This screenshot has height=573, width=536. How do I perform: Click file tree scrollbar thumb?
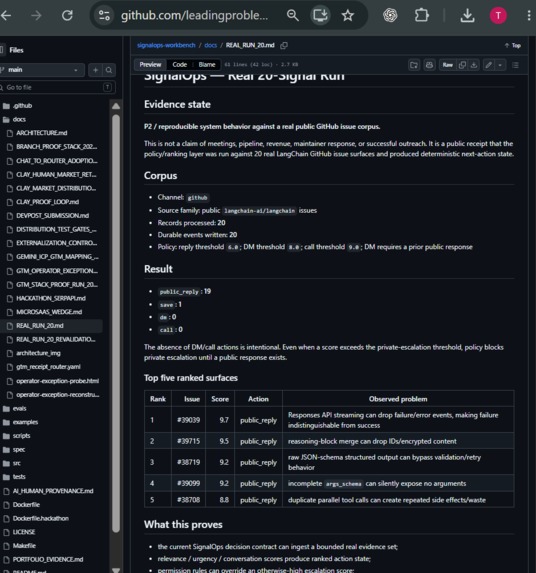116,323
